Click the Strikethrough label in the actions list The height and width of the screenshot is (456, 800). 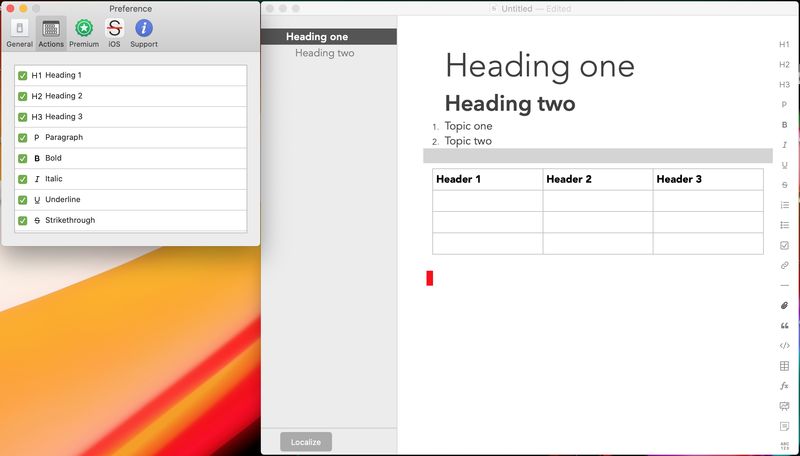tap(70, 220)
